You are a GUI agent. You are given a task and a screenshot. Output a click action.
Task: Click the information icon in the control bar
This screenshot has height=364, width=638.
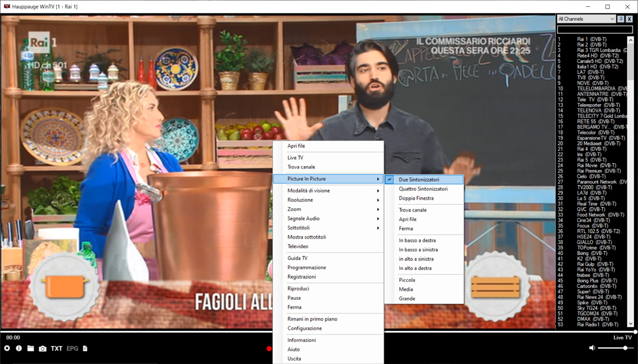19,349
